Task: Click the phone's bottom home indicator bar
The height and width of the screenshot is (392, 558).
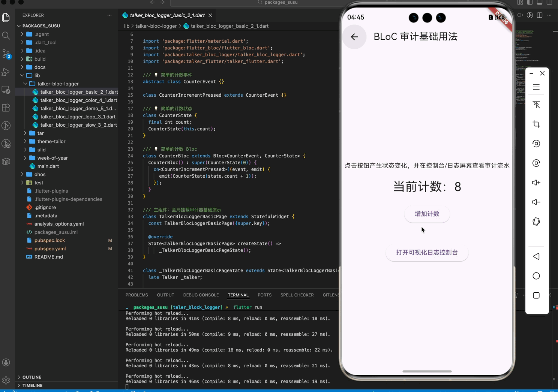Action: [427, 371]
